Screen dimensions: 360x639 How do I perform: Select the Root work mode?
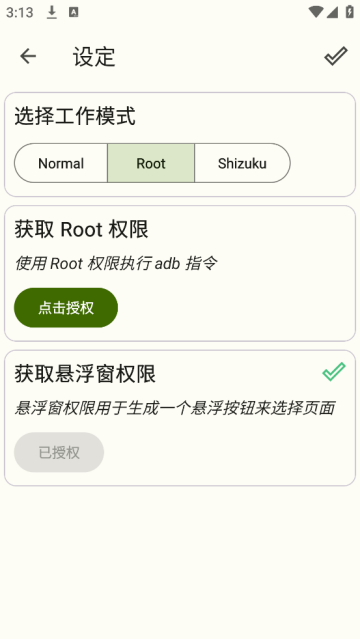click(151, 163)
